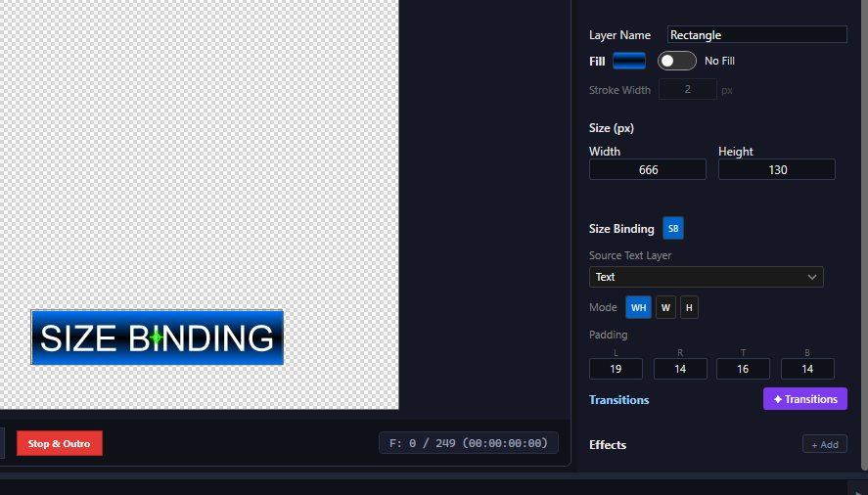Click the Width input field
The image size is (868, 495).
point(647,169)
